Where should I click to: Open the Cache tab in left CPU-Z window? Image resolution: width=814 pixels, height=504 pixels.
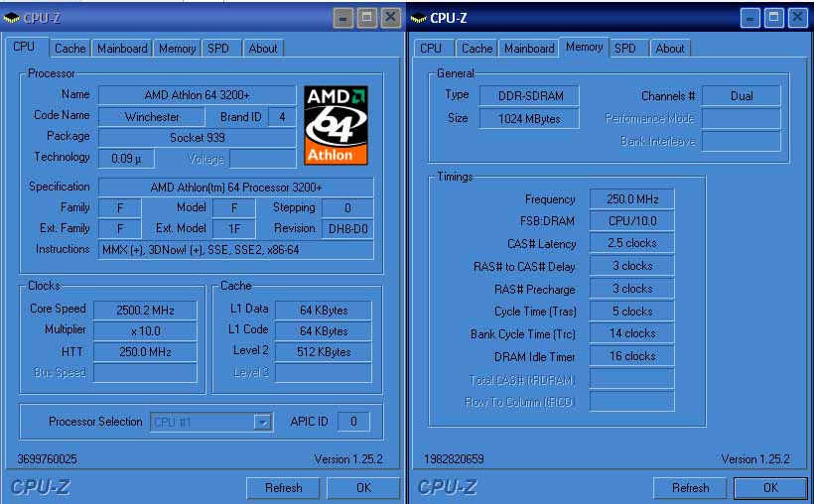point(69,49)
